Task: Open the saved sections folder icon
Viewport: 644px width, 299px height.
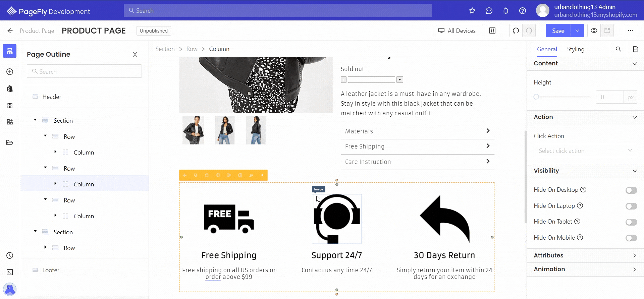Action: [x=10, y=143]
